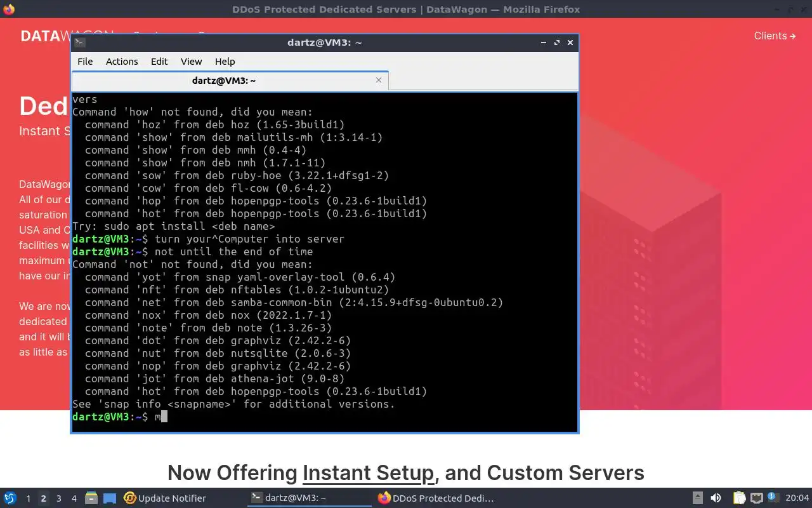Click 'See snap info <snapname>' line
812x508 pixels.
click(233, 404)
